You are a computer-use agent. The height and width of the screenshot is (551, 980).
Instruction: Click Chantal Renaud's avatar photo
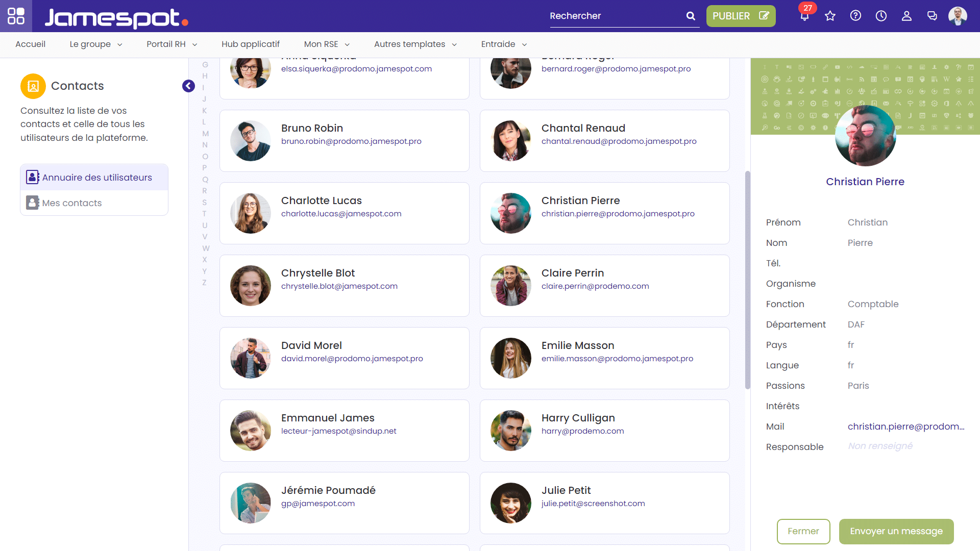click(511, 141)
